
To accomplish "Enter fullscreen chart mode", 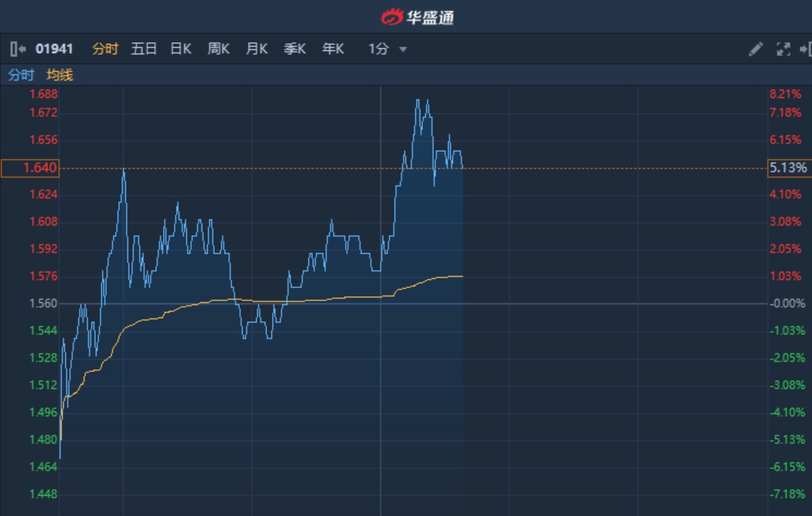I will pos(783,49).
